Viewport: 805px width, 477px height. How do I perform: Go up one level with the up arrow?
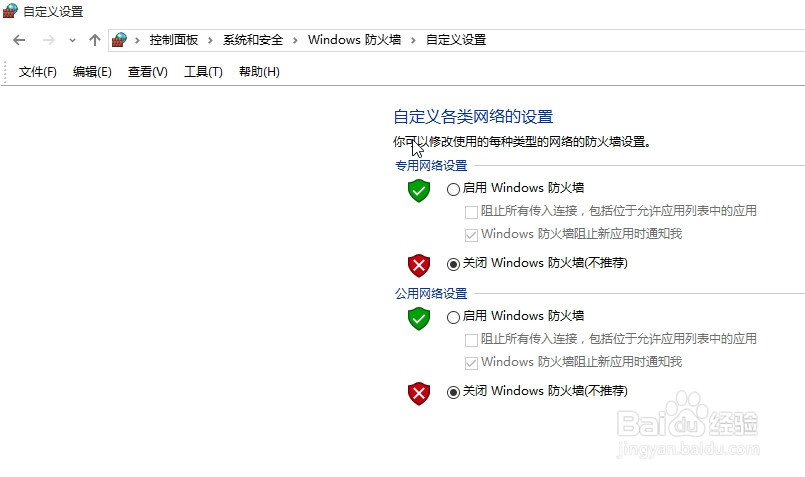pyautogui.click(x=94, y=40)
